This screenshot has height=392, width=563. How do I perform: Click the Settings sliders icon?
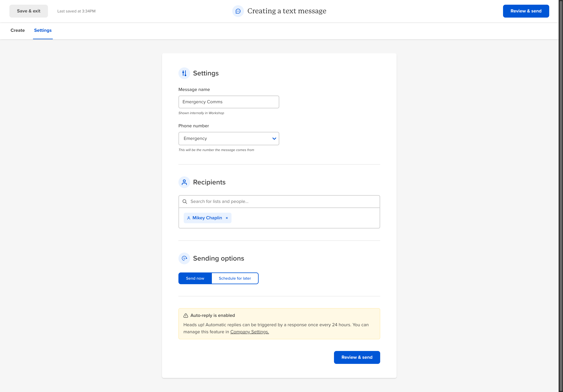(184, 73)
